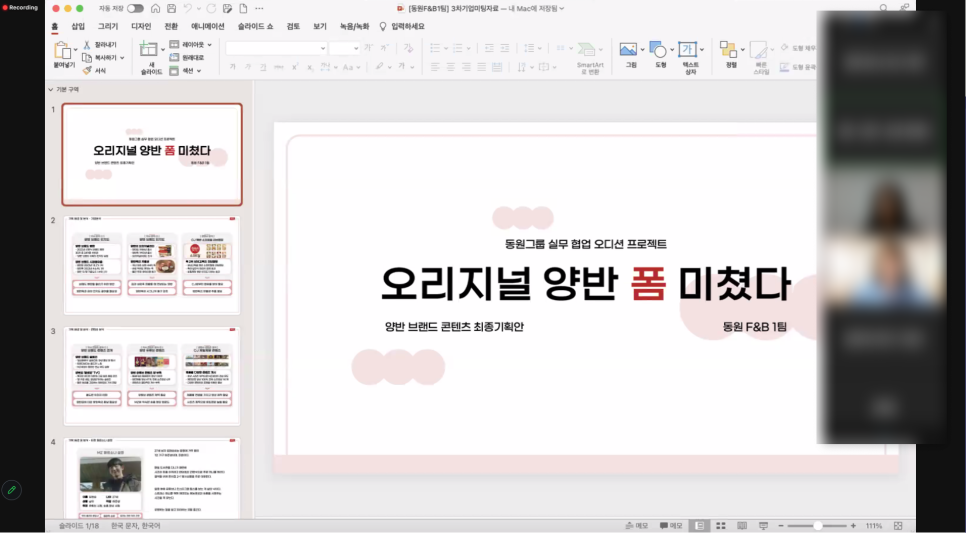
Task: Open the 검토 ribbon tab
Action: (293, 26)
